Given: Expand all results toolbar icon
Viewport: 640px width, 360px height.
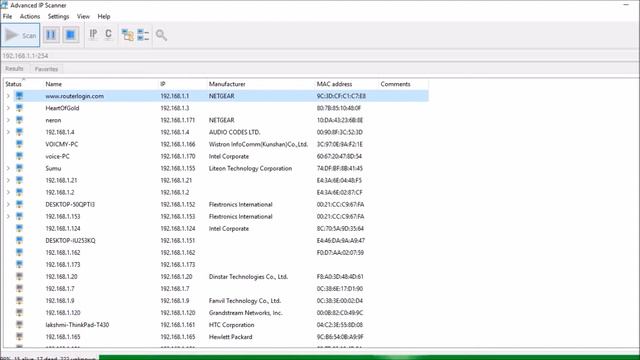Looking at the screenshot, I should coord(128,35).
